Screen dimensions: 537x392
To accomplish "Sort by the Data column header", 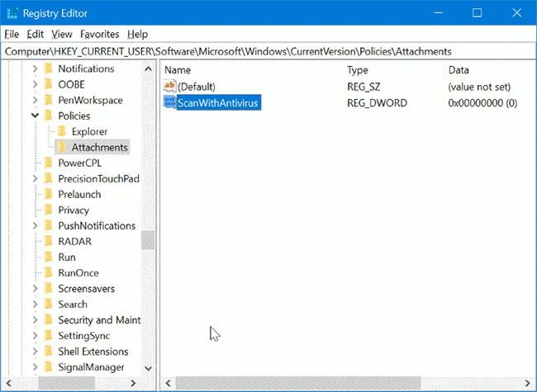I will coord(459,70).
